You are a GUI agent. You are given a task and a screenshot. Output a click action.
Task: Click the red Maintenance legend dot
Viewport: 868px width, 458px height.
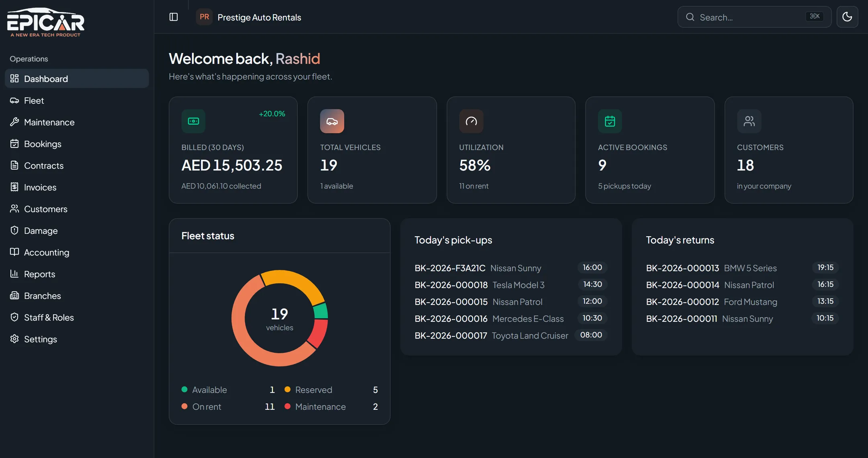(x=287, y=406)
